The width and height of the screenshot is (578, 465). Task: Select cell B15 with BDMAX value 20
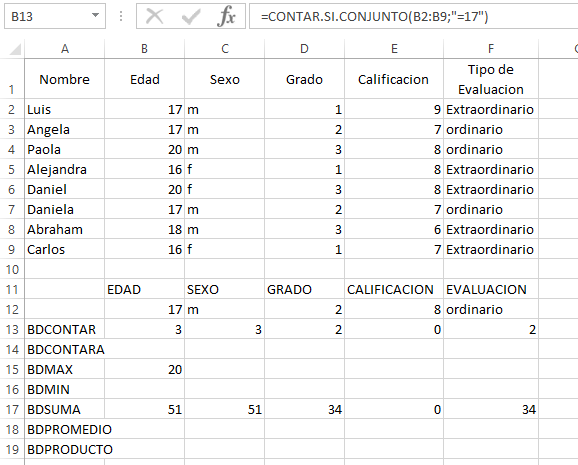click(x=144, y=369)
